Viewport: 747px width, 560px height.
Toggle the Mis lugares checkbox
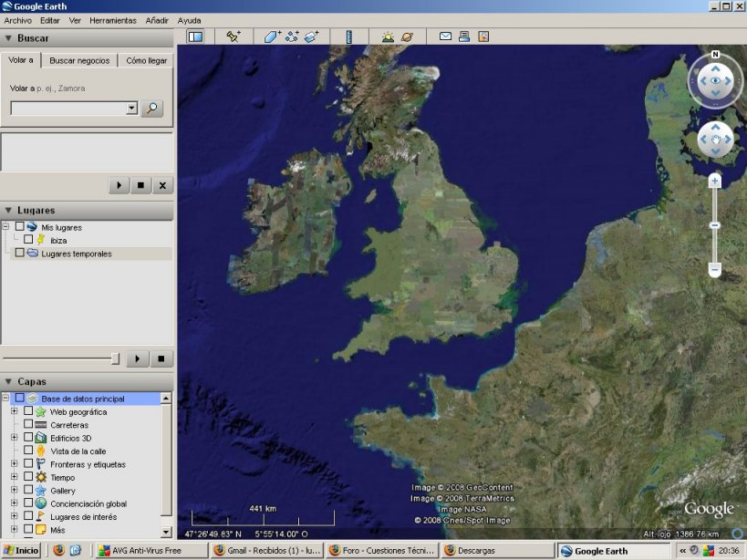pyautogui.click(x=19, y=226)
